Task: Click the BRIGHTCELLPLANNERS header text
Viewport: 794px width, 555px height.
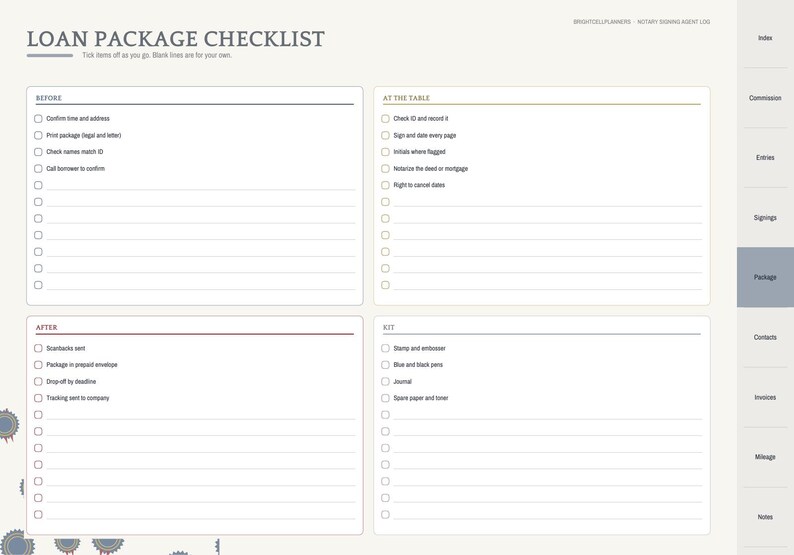Action: 602,22
